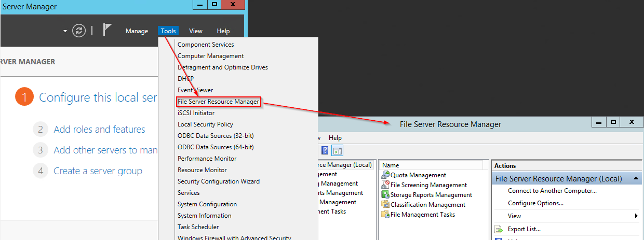The image size is (644, 240).
Task: Open Performance Monitor from menu
Action: point(207,159)
